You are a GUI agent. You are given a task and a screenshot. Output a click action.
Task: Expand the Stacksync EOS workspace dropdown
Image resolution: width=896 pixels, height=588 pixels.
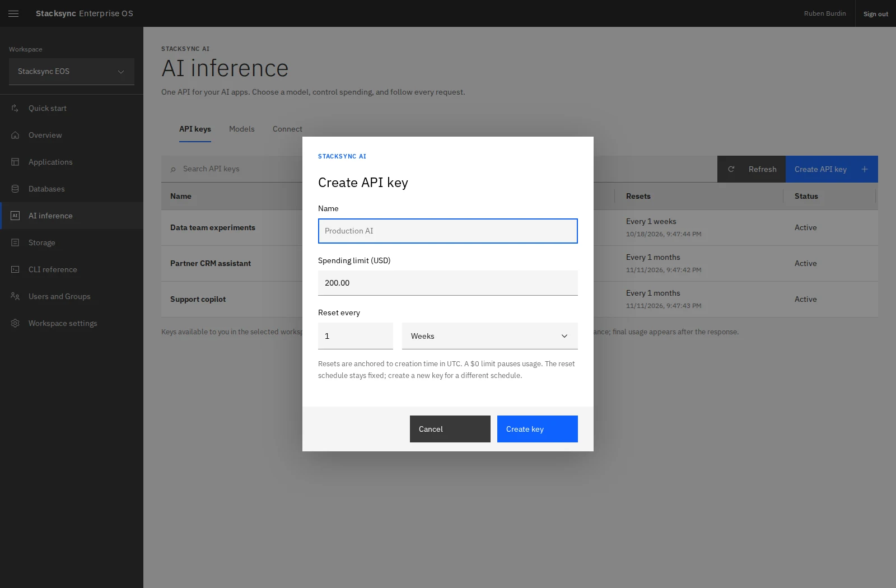click(x=72, y=72)
